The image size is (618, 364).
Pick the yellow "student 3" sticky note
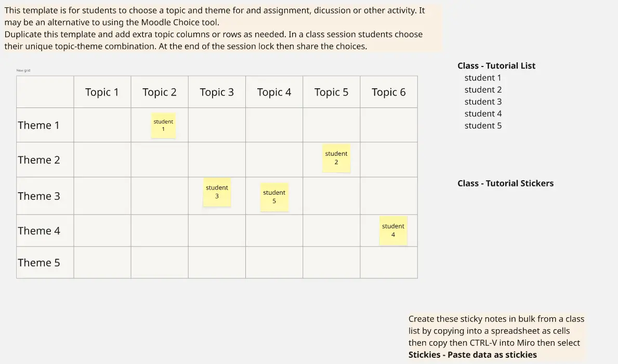pos(217,192)
